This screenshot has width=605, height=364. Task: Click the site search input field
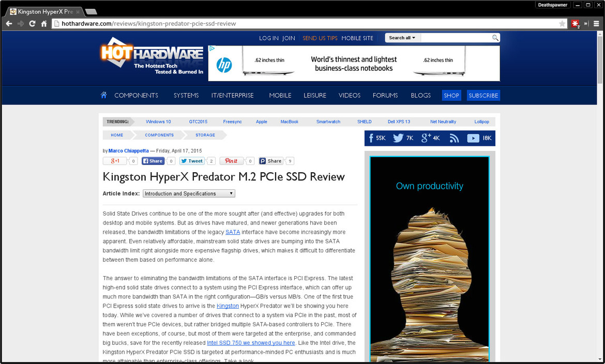point(456,38)
